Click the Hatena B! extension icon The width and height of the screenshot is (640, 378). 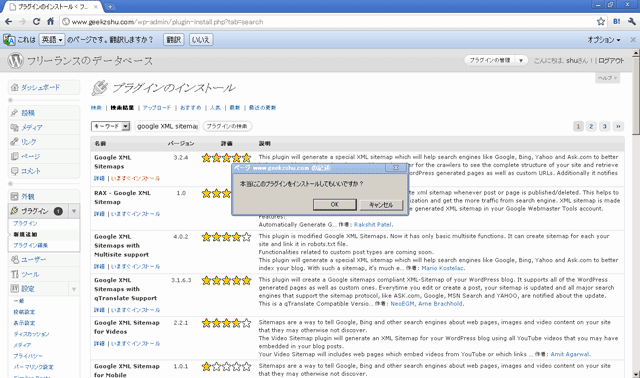coord(617,22)
